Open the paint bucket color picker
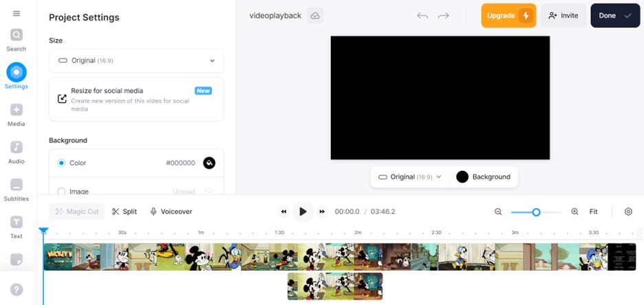 [x=209, y=162]
